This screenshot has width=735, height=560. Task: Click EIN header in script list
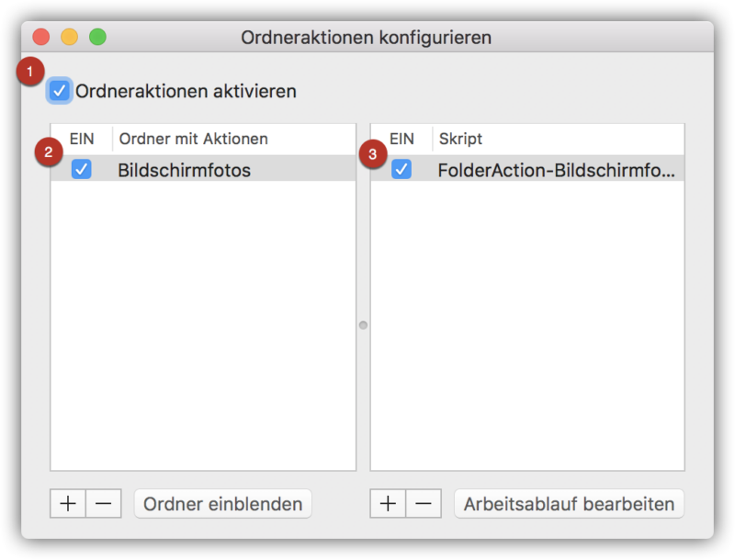[401, 139]
